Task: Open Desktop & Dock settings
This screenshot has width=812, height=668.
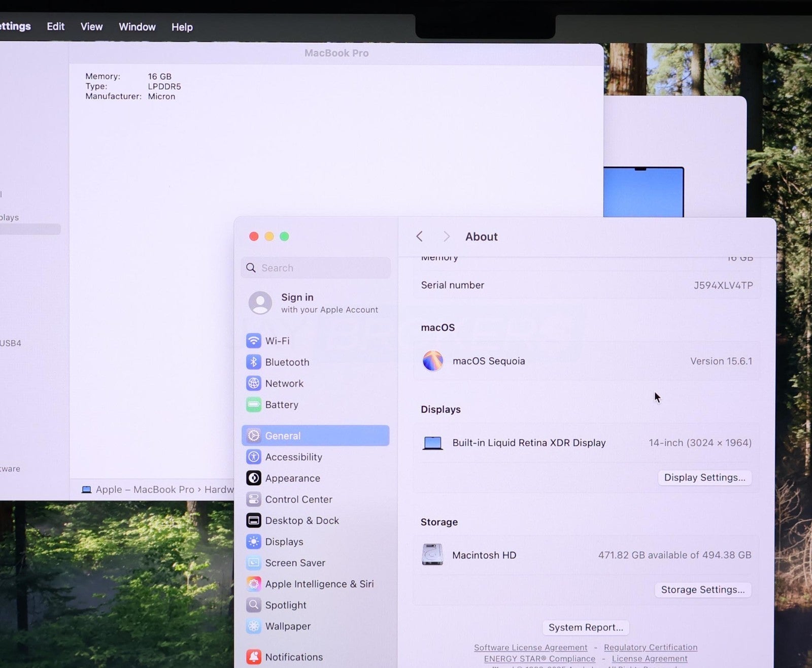Action: pyautogui.click(x=301, y=520)
